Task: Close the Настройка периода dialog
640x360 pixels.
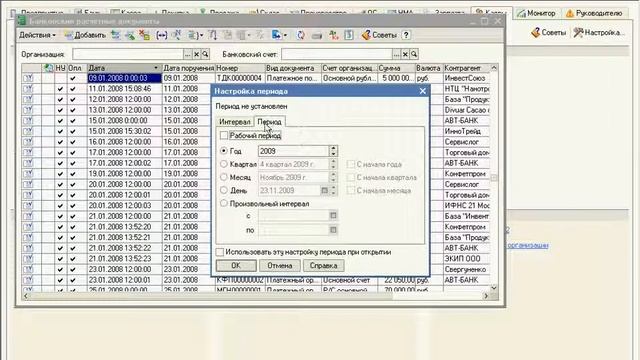Action: pyautogui.click(x=422, y=91)
